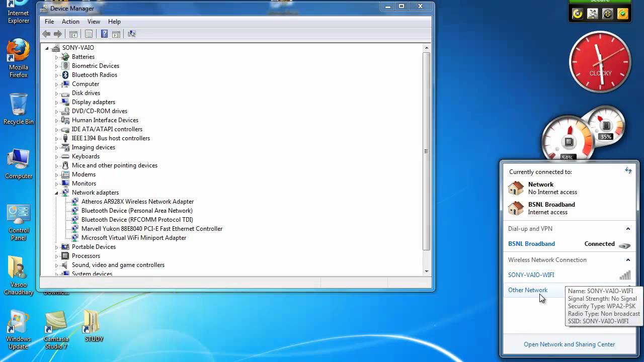Click the Properties toolbar icon
This screenshot has height=362, width=644.
tap(89, 34)
